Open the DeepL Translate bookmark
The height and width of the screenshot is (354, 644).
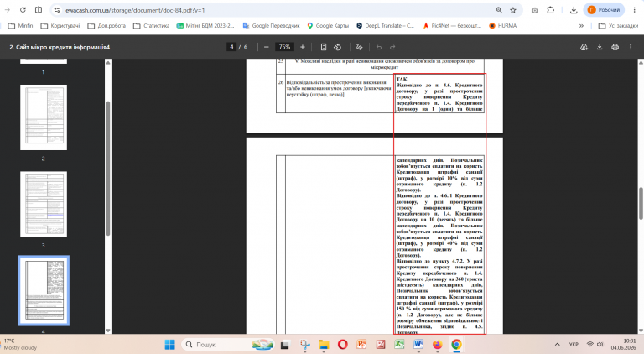click(385, 25)
